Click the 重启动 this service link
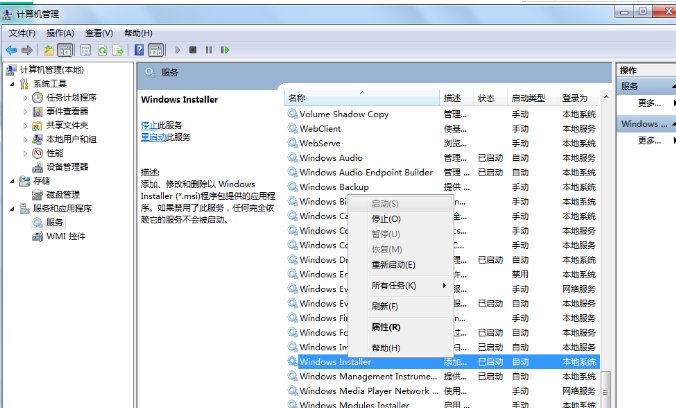Image resolution: width=676 pixels, height=408 pixels. (153, 137)
